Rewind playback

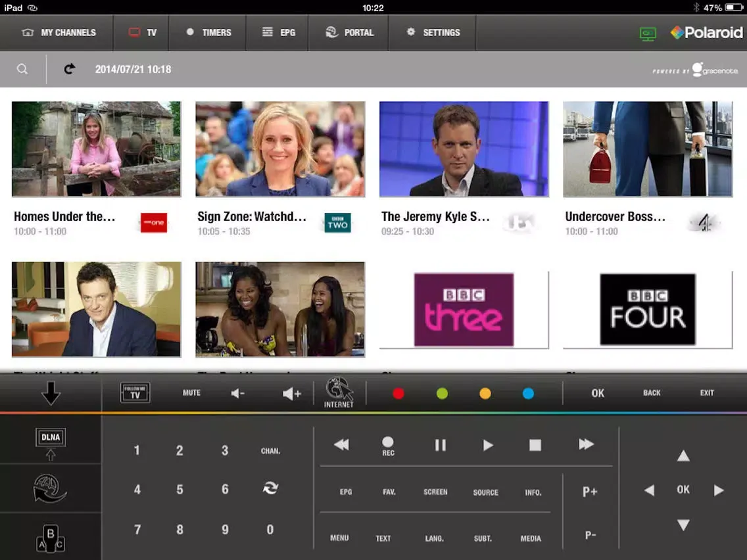pos(341,445)
